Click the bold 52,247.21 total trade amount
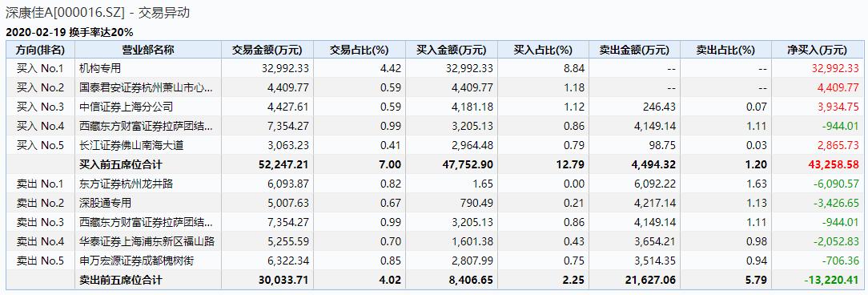The image size is (868, 295). point(283,164)
